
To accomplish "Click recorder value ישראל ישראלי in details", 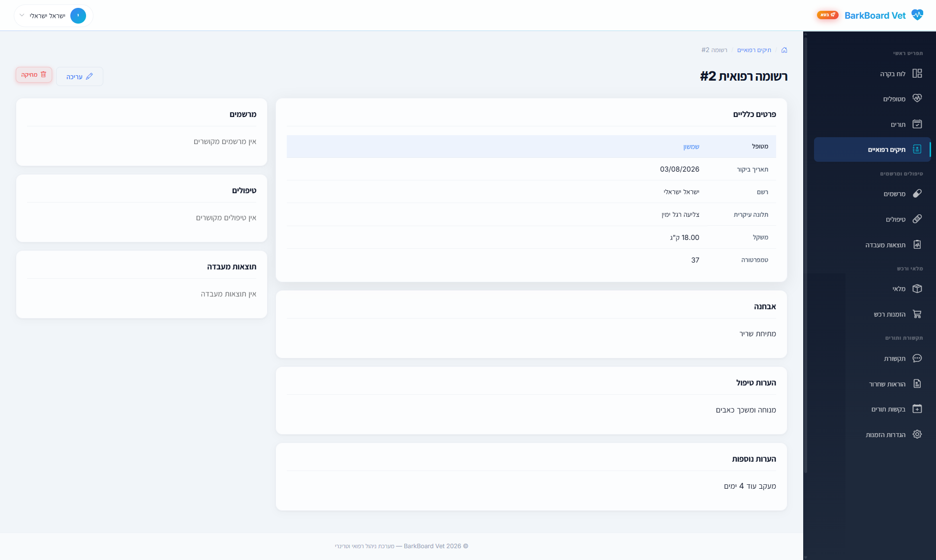I will pyautogui.click(x=681, y=192).
